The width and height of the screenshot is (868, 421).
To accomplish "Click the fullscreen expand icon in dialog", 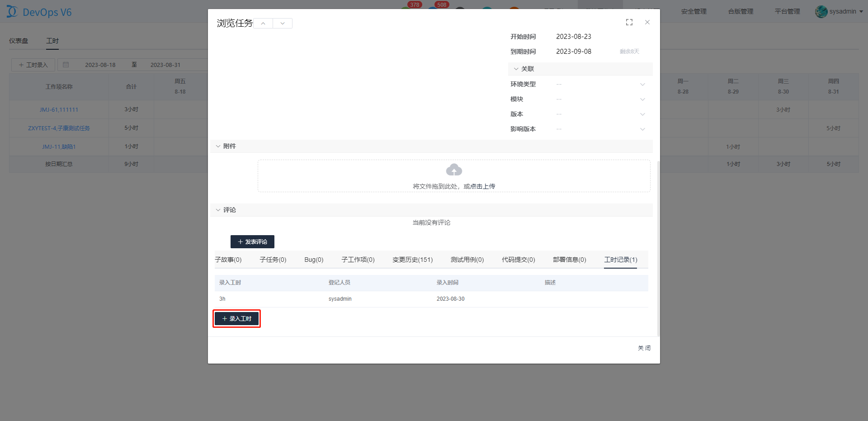I will [x=629, y=22].
